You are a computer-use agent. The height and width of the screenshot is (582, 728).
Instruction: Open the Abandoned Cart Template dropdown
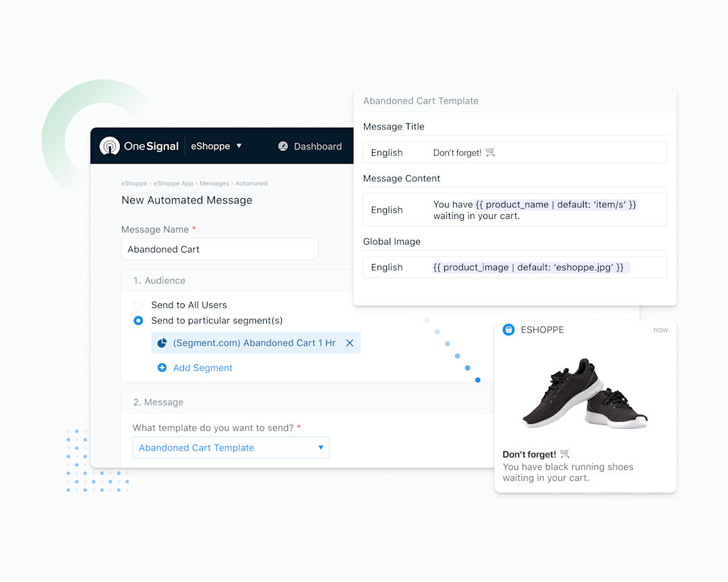click(x=231, y=447)
